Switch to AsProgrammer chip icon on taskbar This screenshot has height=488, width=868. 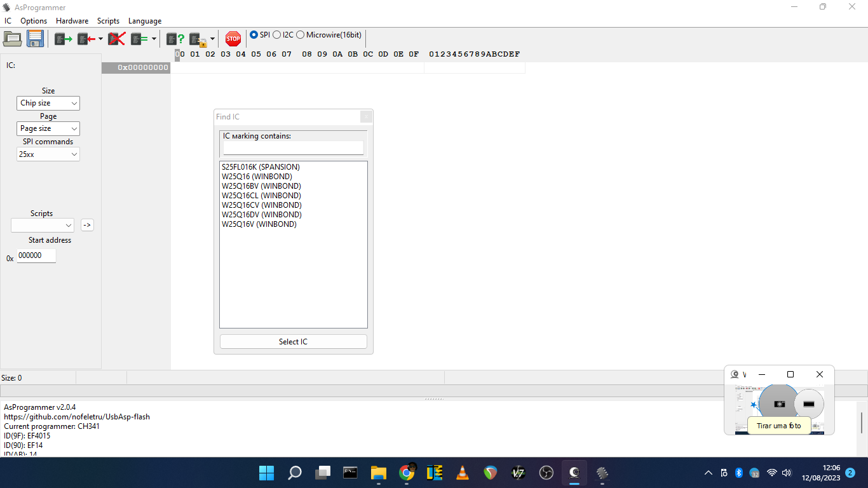coord(602,473)
